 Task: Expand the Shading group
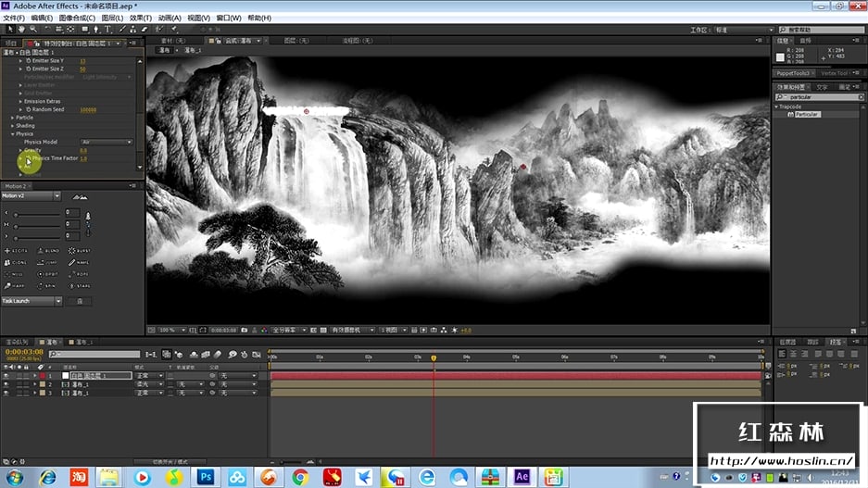pos(13,126)
